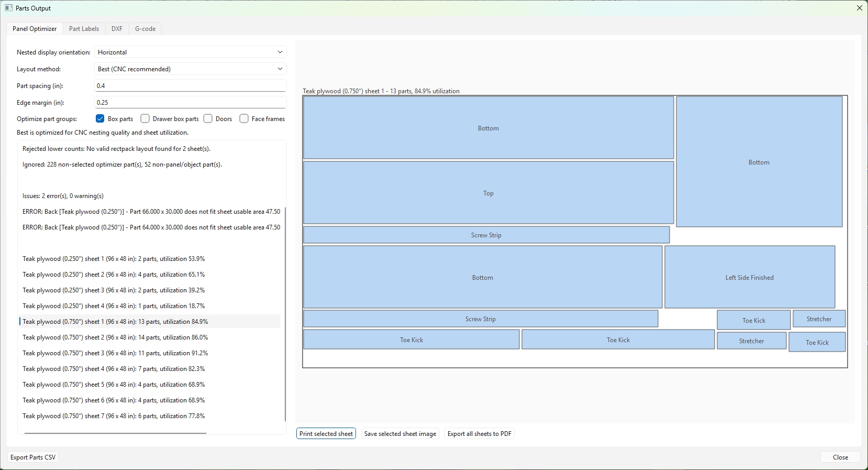
Task: Select Teak plywood (0.250") sheet 1 row
Action: 150,259
